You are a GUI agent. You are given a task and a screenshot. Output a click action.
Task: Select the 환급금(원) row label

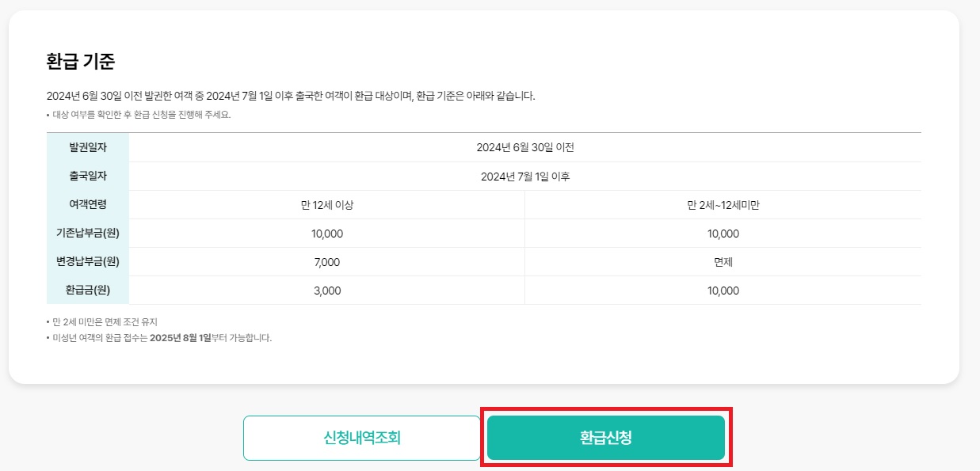[87, 290]
